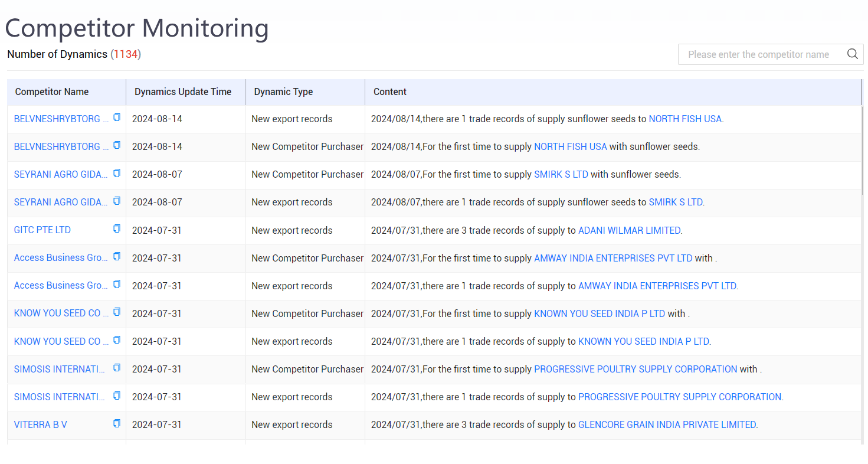Open Access Business Gro link in New export records row

(61, 286)
